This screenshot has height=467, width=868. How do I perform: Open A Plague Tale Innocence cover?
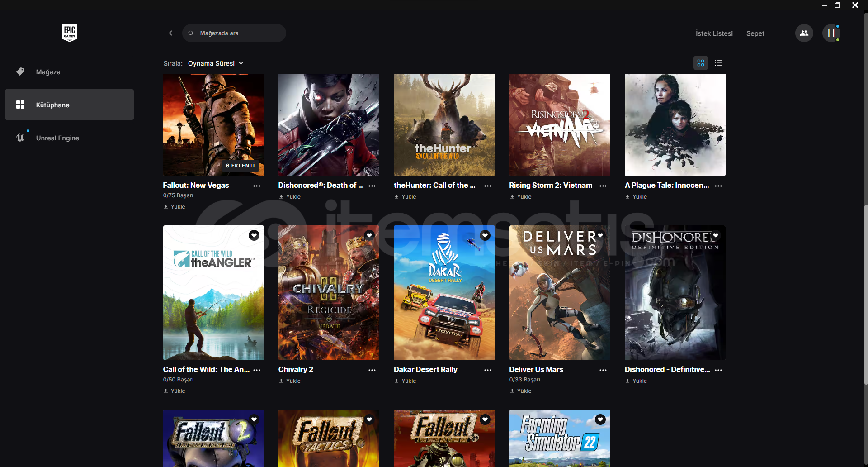click(x=675, y=125)
